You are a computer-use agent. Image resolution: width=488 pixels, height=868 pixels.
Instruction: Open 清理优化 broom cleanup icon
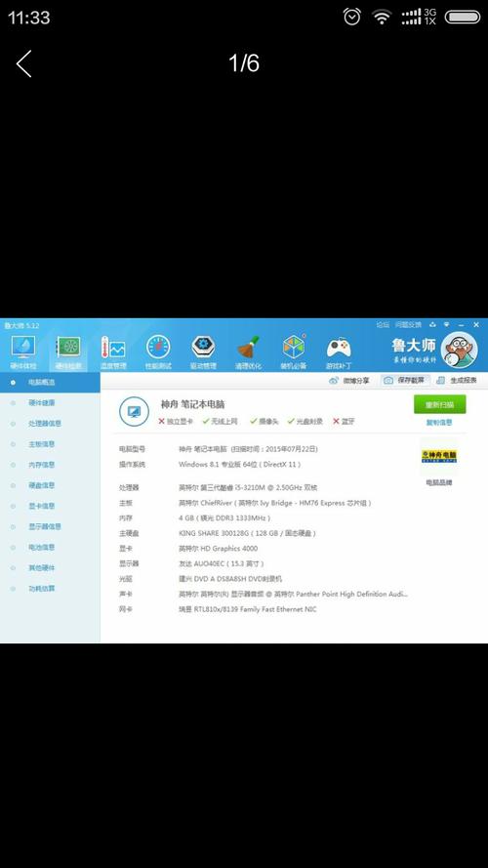(x=249, y=352)
